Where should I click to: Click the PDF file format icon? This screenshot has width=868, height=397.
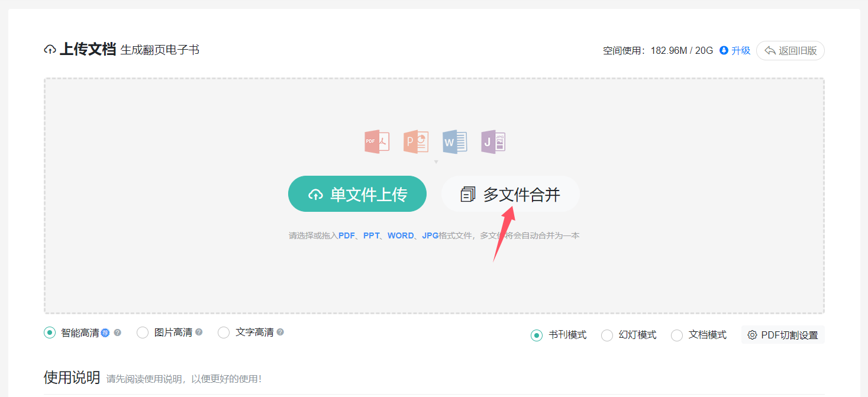point(376,142)
